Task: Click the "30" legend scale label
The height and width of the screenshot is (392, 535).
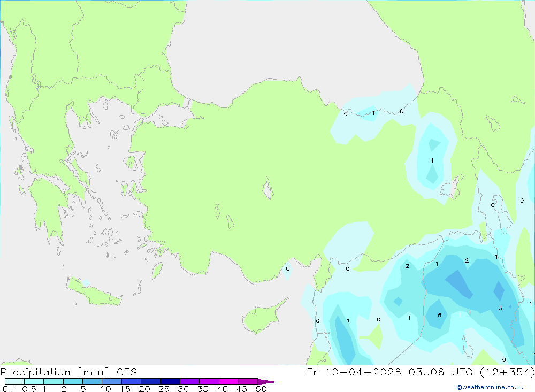Action: [x=183, y=389]
